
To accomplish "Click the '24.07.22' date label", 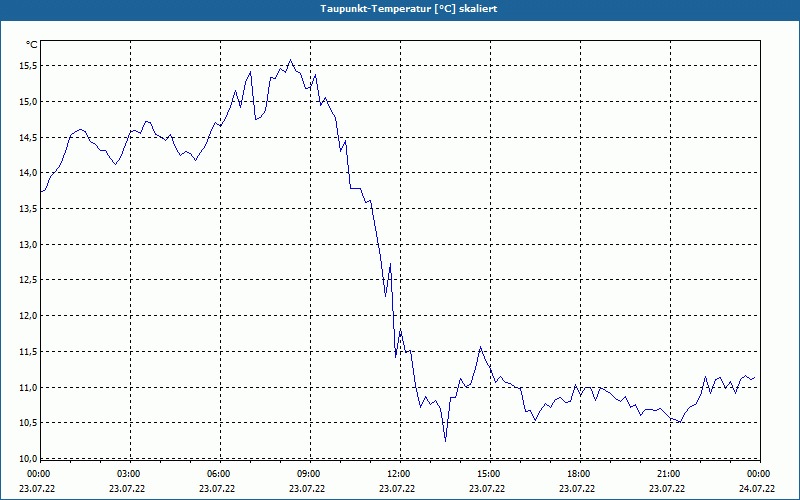I will [x=757, y=488].
